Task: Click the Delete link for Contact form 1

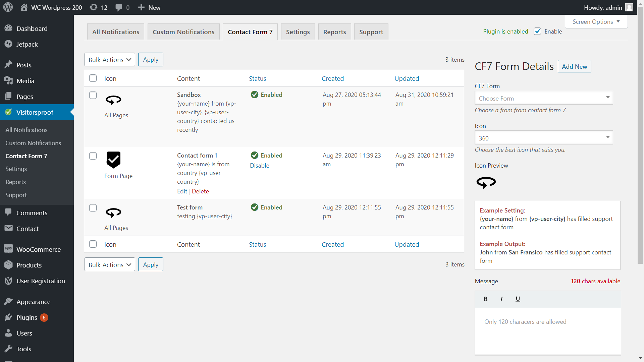Action: (x=200, y=191)
